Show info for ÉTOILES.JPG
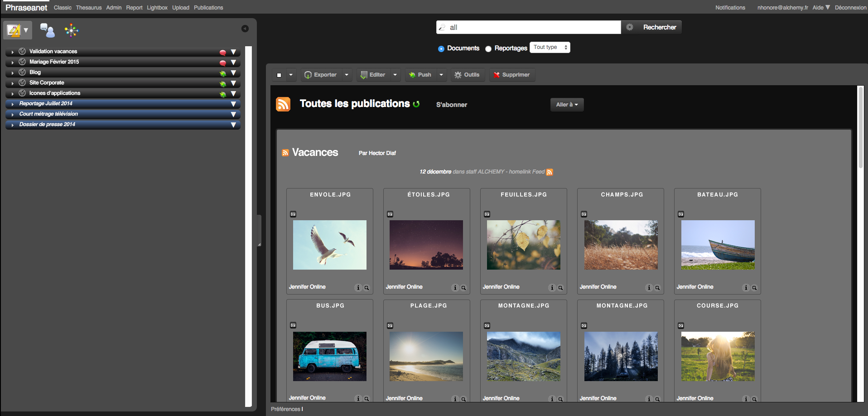 (455, 287)
